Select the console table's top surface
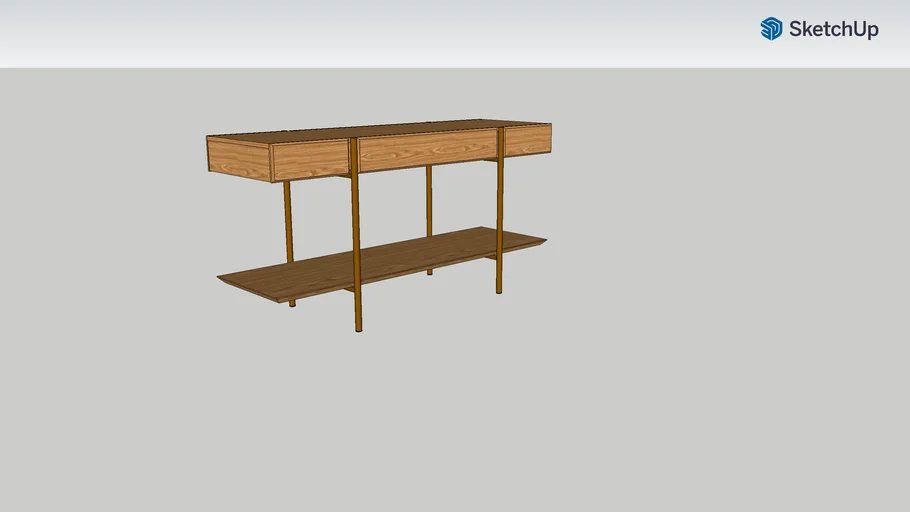 click(380, 132)
